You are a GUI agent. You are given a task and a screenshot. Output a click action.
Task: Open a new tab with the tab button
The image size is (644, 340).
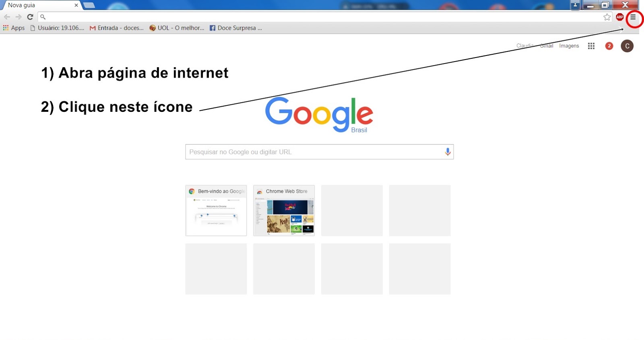[89, 5]
